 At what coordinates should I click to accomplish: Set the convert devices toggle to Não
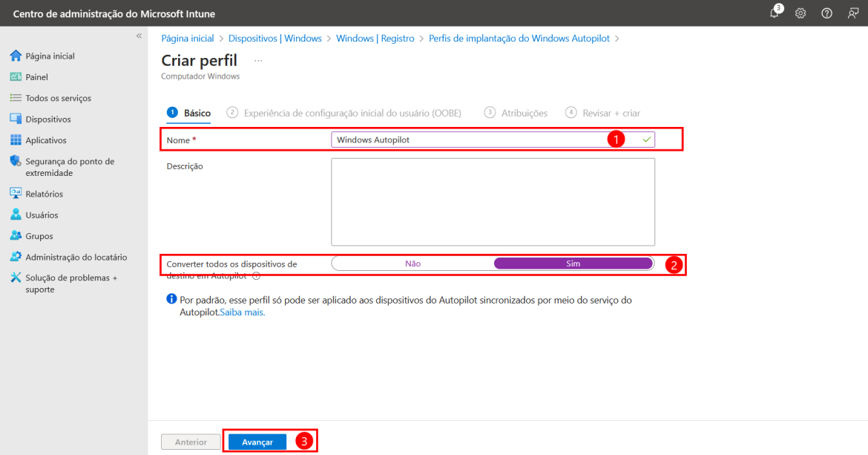point(412,263)
